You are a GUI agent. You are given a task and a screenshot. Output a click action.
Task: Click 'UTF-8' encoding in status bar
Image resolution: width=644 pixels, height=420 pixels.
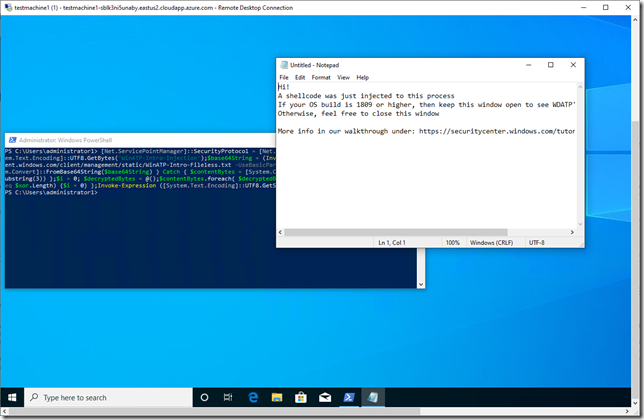point(536,243)
